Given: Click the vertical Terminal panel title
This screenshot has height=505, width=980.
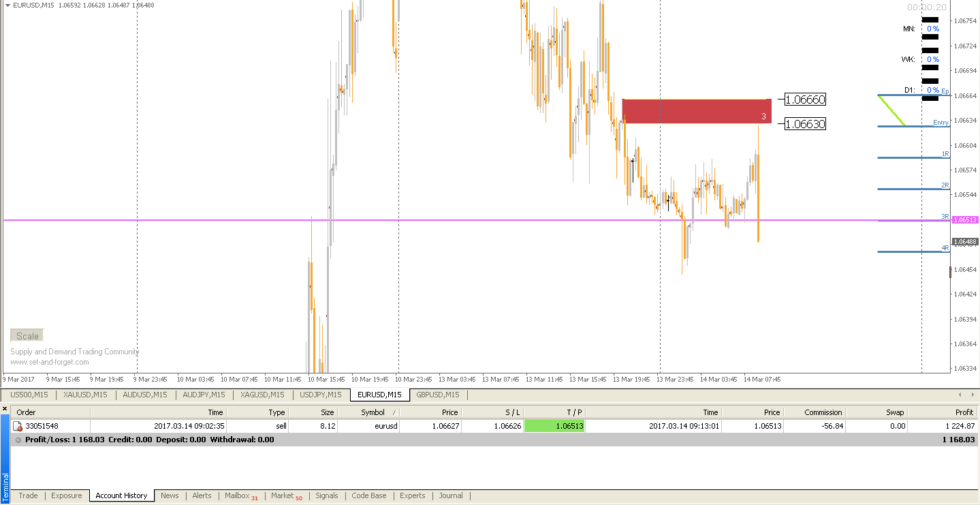Looking at the screenshot, I should coord(5,487).
